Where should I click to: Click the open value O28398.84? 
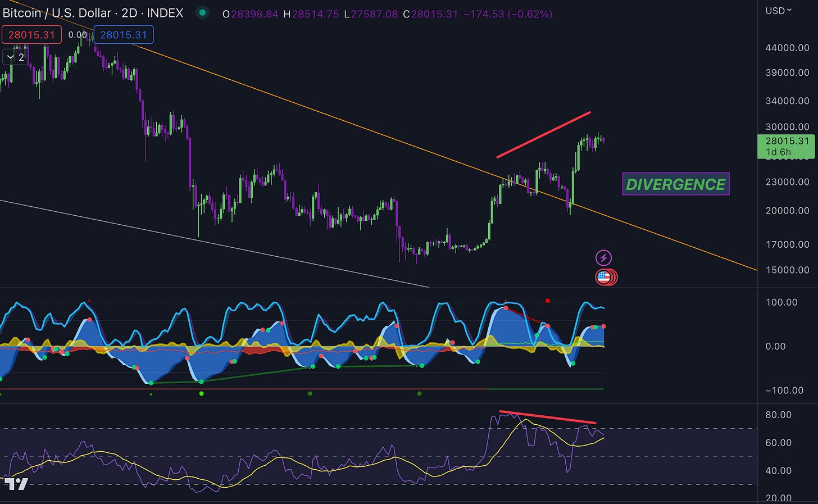tap(250, 14)
